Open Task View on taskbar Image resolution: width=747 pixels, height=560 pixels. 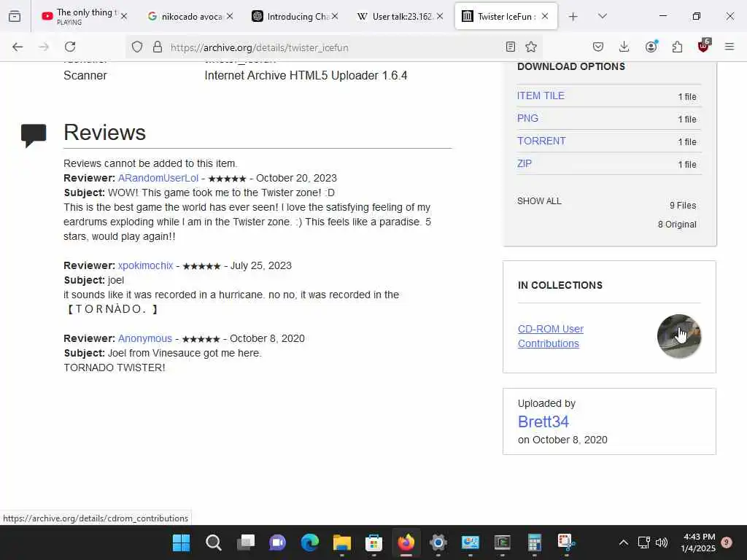[245, 542]
